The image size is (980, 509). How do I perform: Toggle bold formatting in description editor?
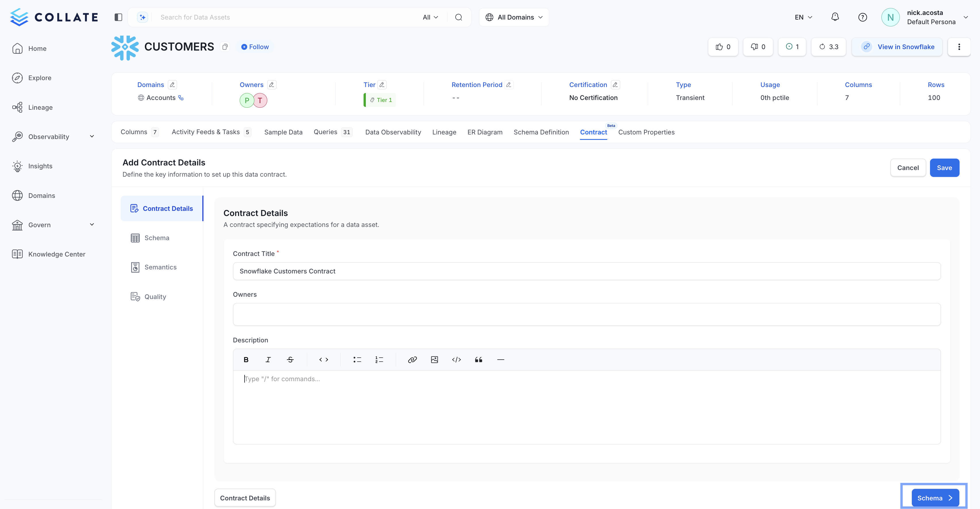[246, 359]
